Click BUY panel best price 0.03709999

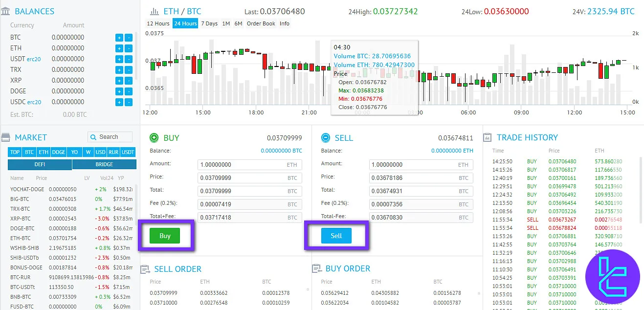[285, 138]
